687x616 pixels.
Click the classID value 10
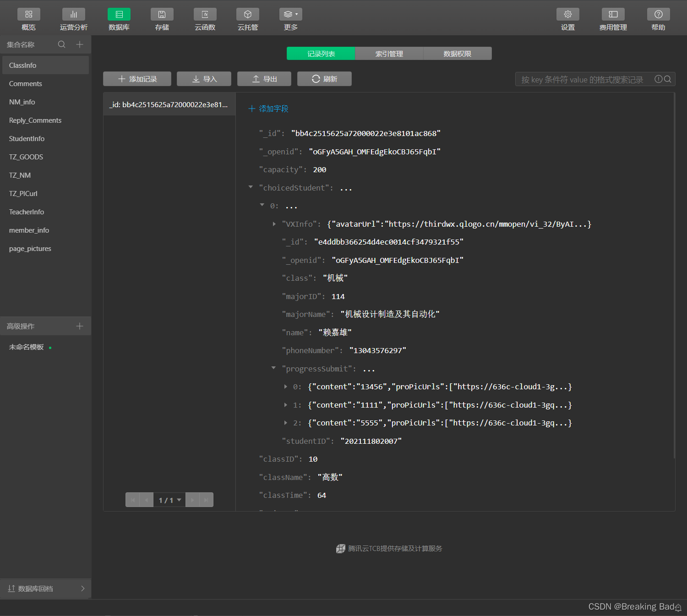click(x=313, y=459)
